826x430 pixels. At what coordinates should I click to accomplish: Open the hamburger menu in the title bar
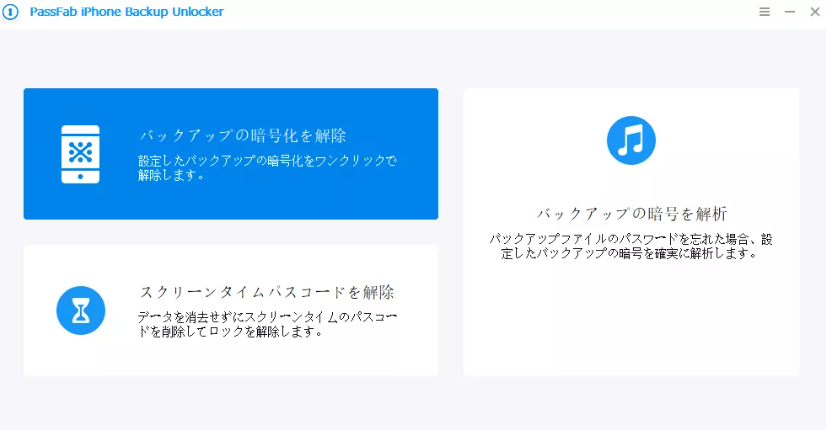[764, 12]
